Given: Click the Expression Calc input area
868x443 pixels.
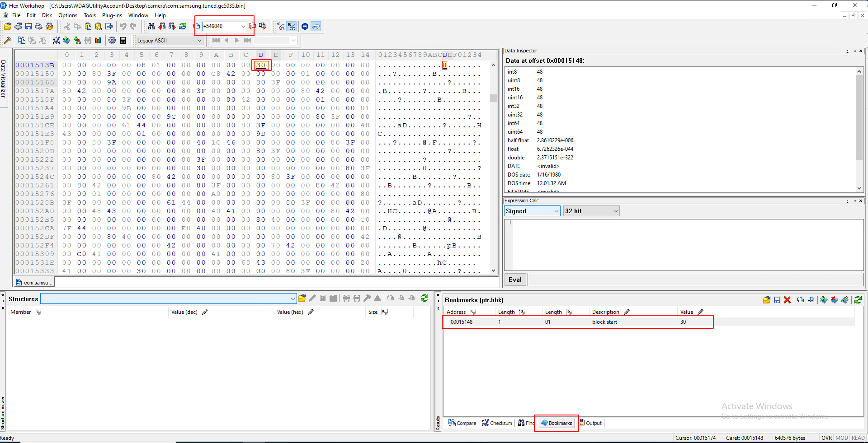Looking at the screenshot, I should pos(684,244).
